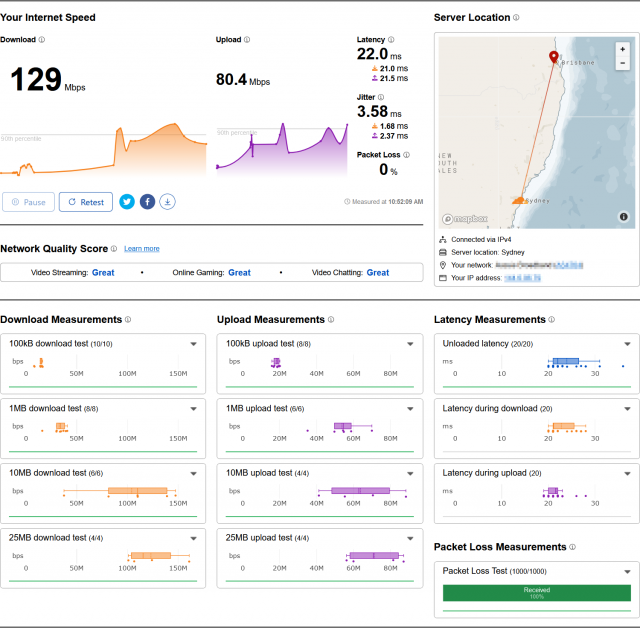Show info next to Upload Measurements heading
The width and height of the screenshot is (640, 628).
tap(331, 320)
